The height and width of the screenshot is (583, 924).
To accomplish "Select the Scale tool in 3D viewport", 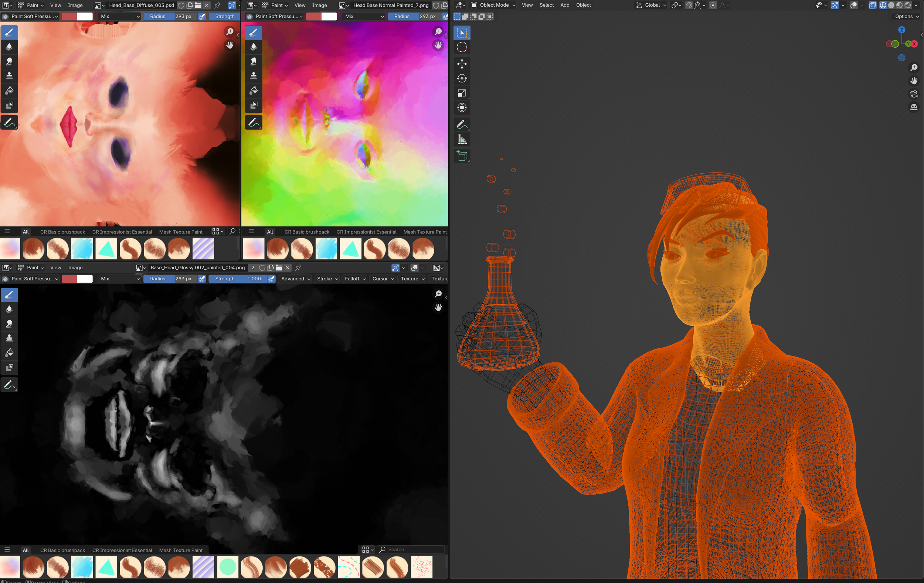I will point(462,93).
